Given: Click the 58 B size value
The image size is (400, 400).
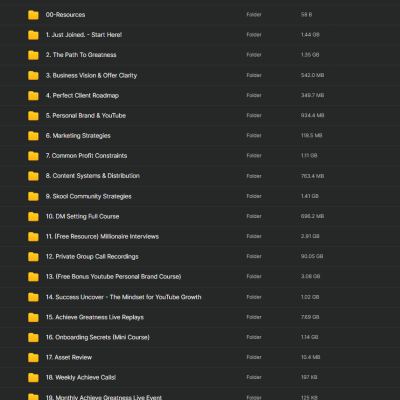Looking at the screenshot, I should point(306,15).
